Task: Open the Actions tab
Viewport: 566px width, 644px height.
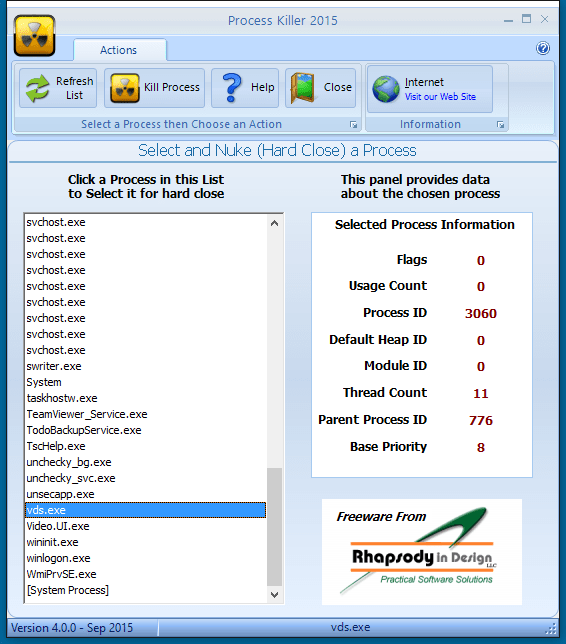Action: pyautogui.click(x=119, y=50)
